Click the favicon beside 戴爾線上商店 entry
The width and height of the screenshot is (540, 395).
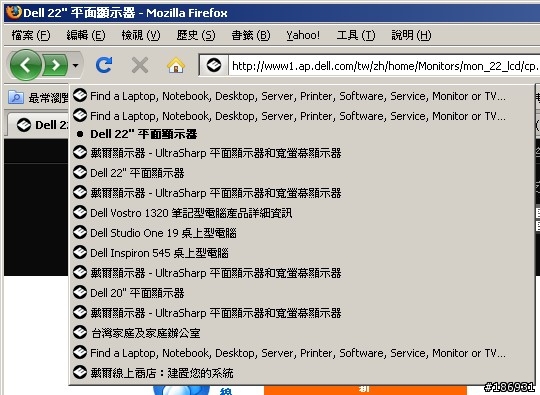tap(80, 372)
